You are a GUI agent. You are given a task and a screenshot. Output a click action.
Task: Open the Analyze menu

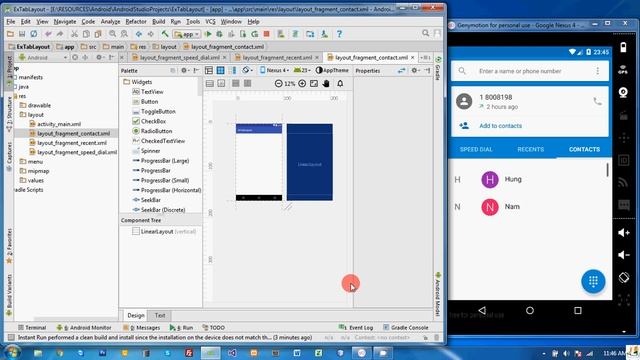point(110,22)
